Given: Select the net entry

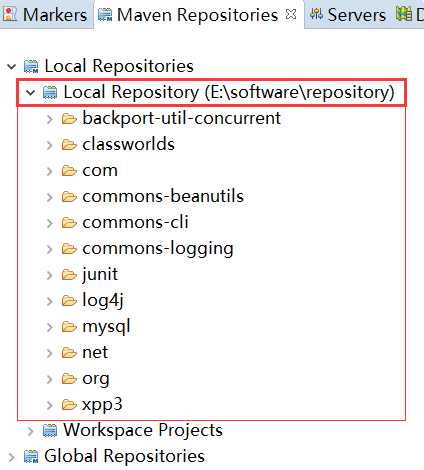Looking at the screenshot, I should click(95, 353).
